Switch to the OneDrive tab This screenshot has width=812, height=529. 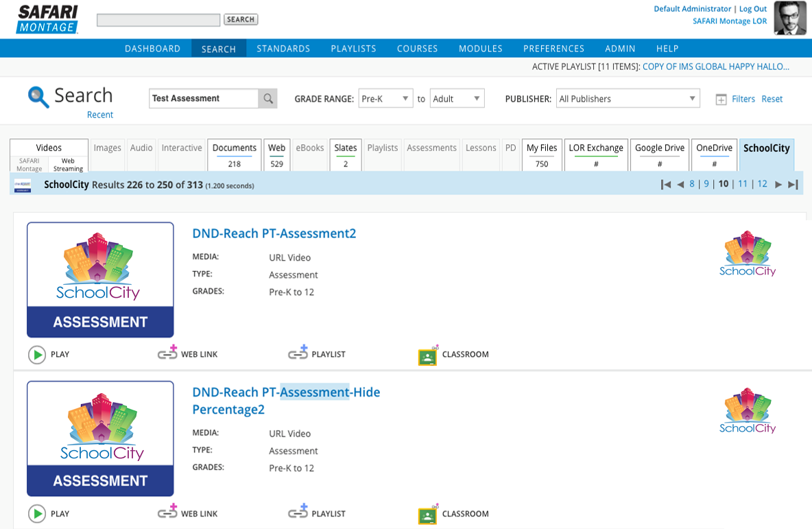[x=714, y=155]
